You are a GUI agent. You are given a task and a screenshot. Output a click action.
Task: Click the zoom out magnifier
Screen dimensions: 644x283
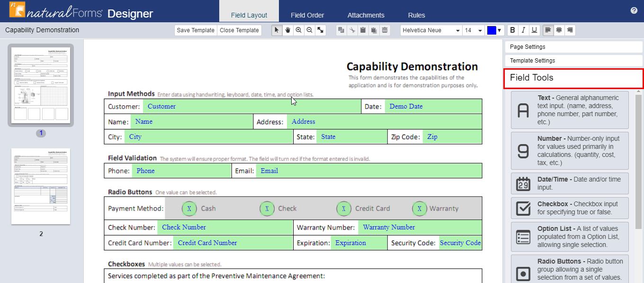[310, 30]
